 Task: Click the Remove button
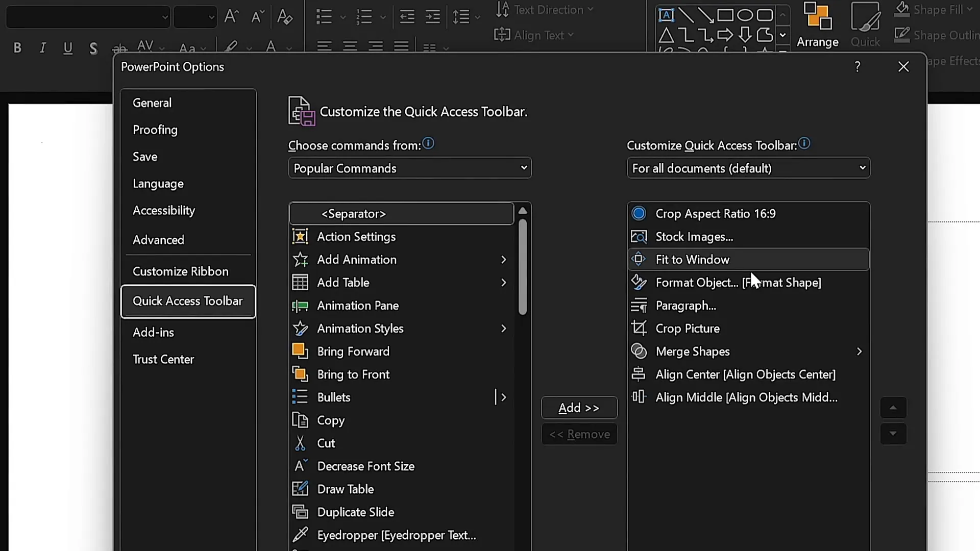tap(579, 434)
